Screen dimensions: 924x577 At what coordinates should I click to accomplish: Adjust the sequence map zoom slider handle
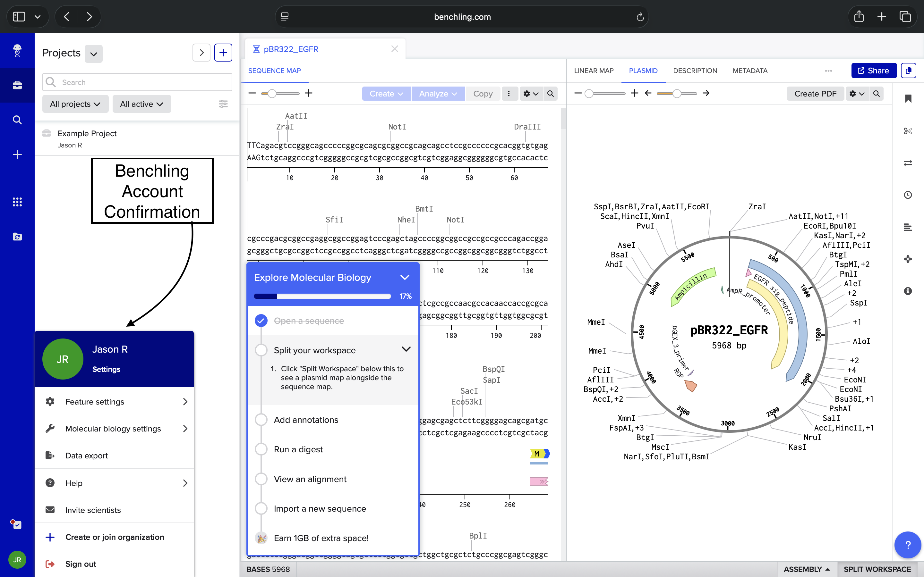coord(272,94)
